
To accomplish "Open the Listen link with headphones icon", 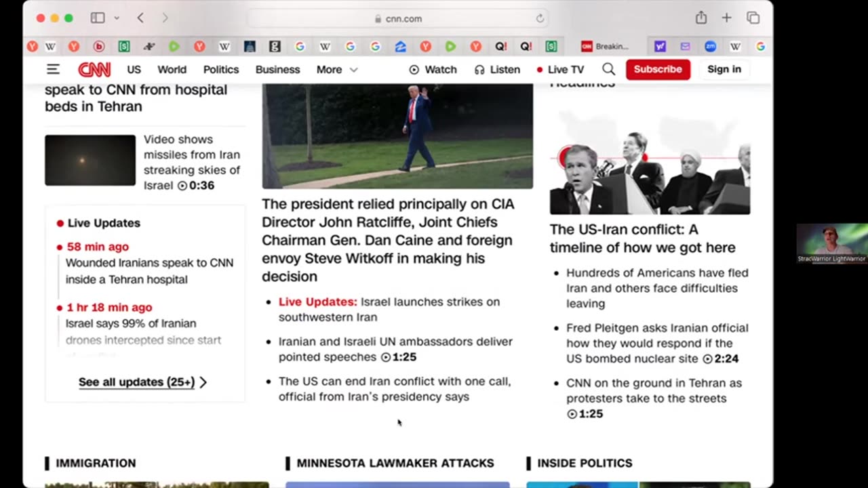I will (497, 69).
